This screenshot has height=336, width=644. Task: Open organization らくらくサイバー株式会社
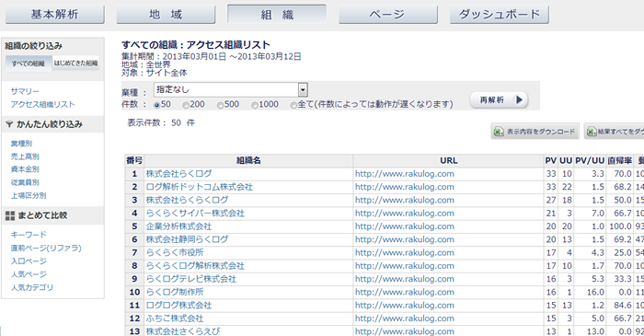(195, 214)
